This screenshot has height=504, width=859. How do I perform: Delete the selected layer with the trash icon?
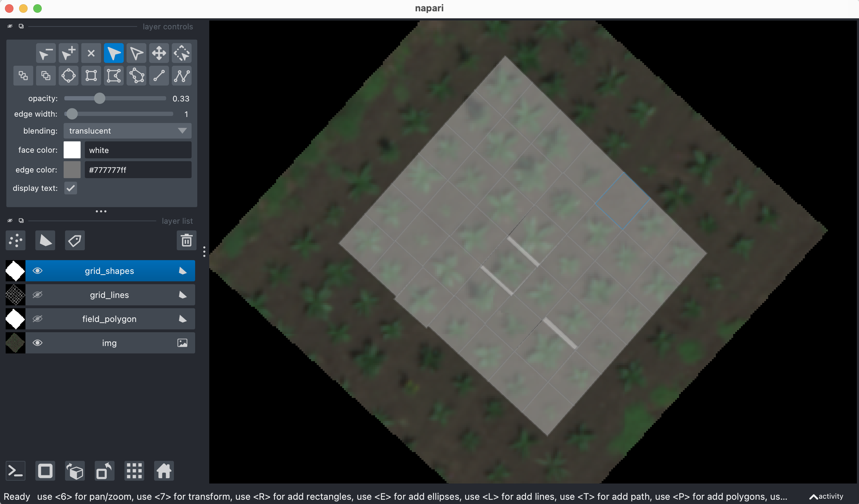click(186, 241)
